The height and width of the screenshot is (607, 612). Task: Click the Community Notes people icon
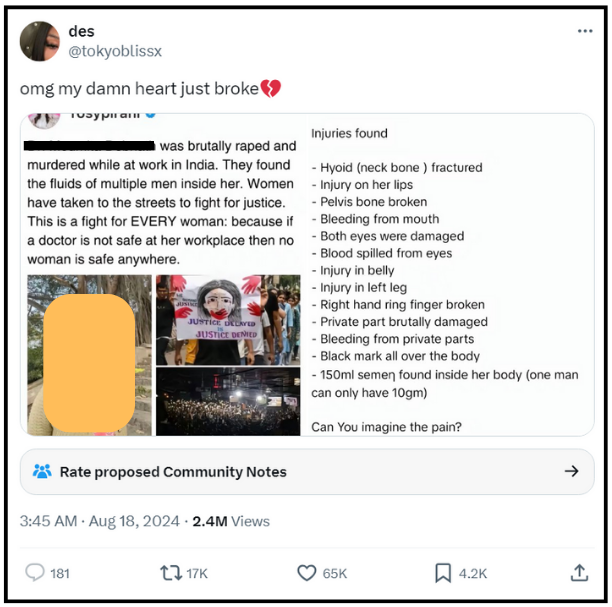coord(42,471)
